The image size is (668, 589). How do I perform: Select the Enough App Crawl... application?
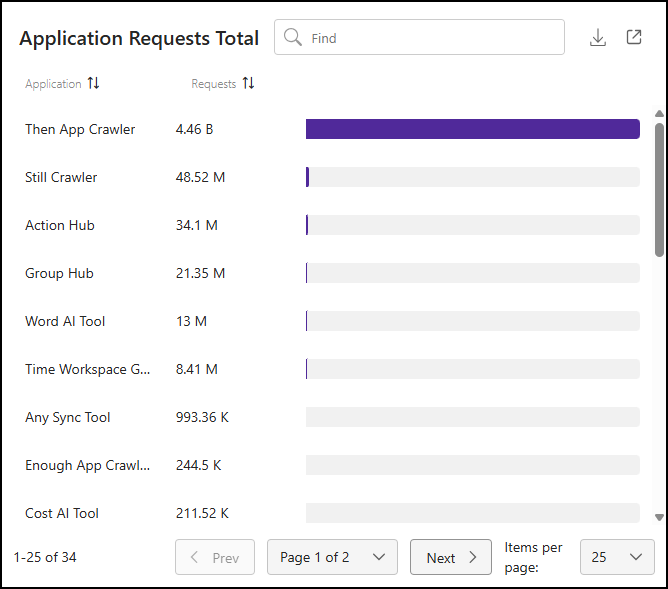[x=87, y=465]
